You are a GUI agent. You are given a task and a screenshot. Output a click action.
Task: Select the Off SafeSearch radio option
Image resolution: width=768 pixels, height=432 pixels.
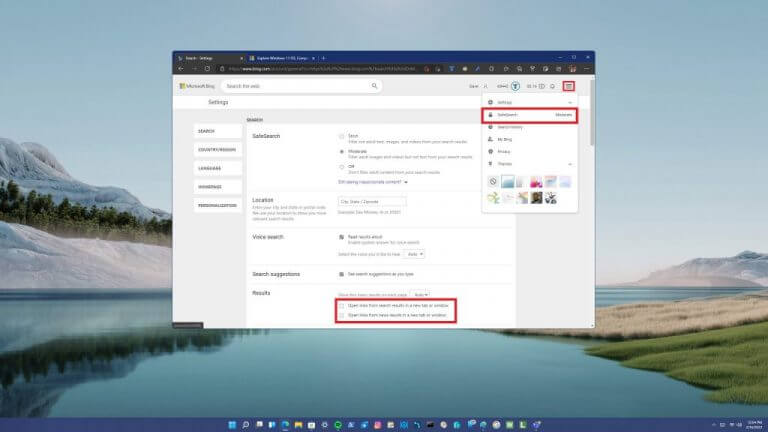coord(341,167)
